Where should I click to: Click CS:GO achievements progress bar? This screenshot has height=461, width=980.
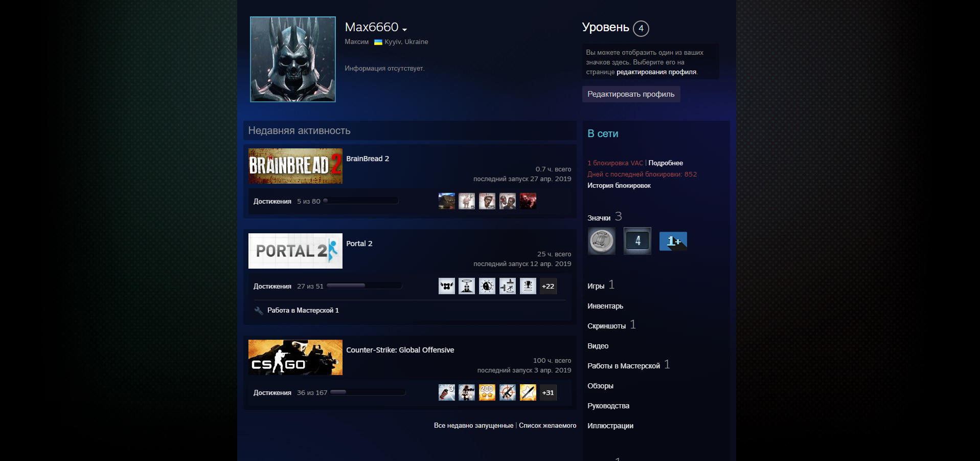[368, 392]
